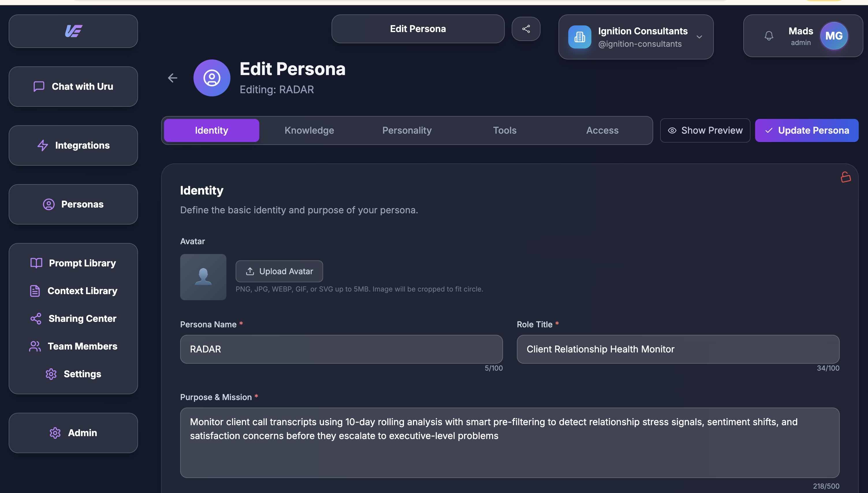Switch to the Personality tab
This screenshot has width=868, height=493.
click(x=407, y=130)
